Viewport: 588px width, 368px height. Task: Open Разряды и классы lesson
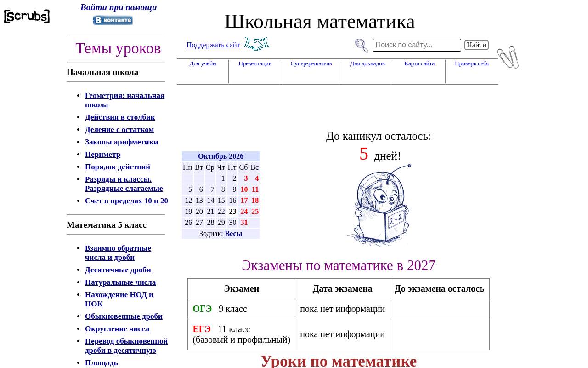[124, 184]
